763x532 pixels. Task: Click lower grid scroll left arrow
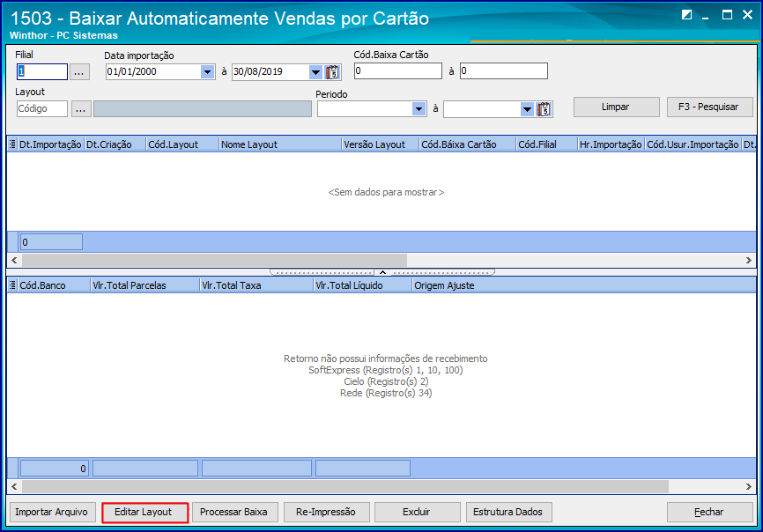tap(14, 486)
